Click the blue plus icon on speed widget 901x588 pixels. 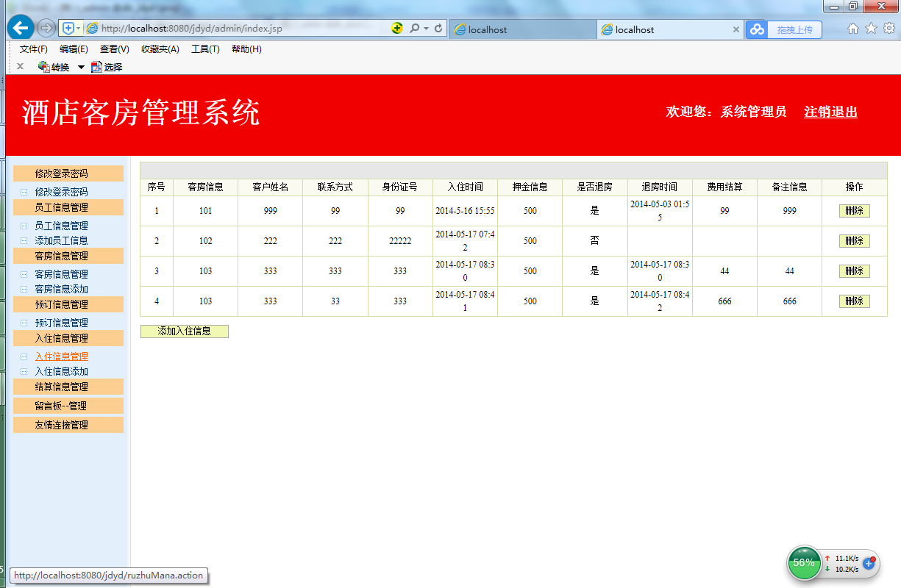(869, 563)
